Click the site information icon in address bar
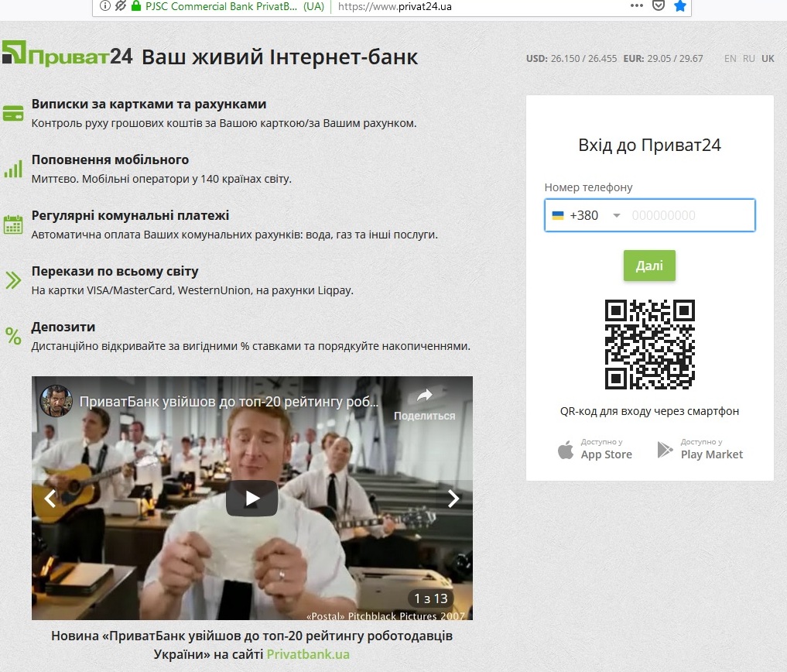 (x=105, y=6)
